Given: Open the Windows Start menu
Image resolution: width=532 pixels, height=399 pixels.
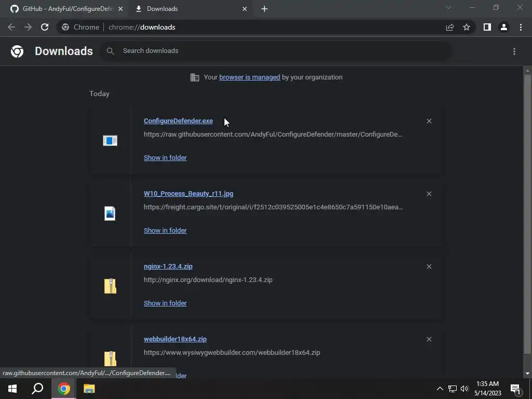Looking at the screenshot, I should 12,389.
